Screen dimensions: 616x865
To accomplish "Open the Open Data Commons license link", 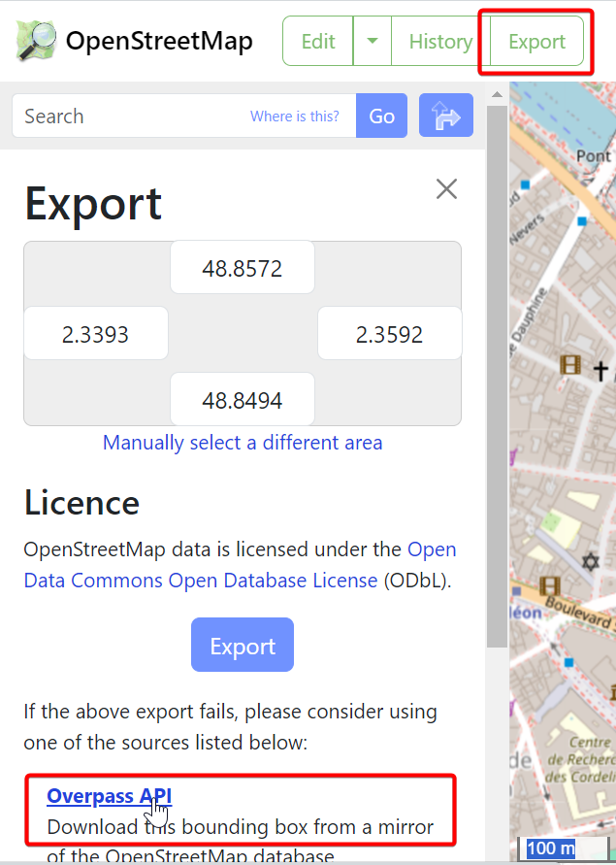I will [x=240, y=564].
